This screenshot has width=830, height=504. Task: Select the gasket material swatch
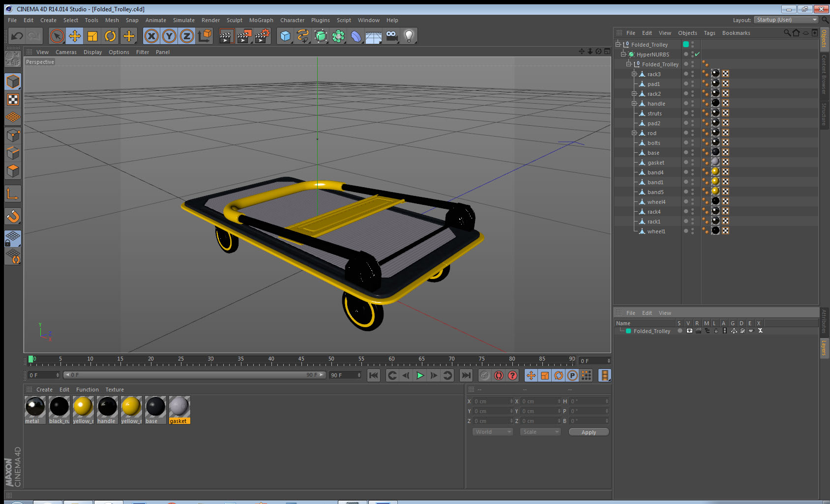coord(179,410)
